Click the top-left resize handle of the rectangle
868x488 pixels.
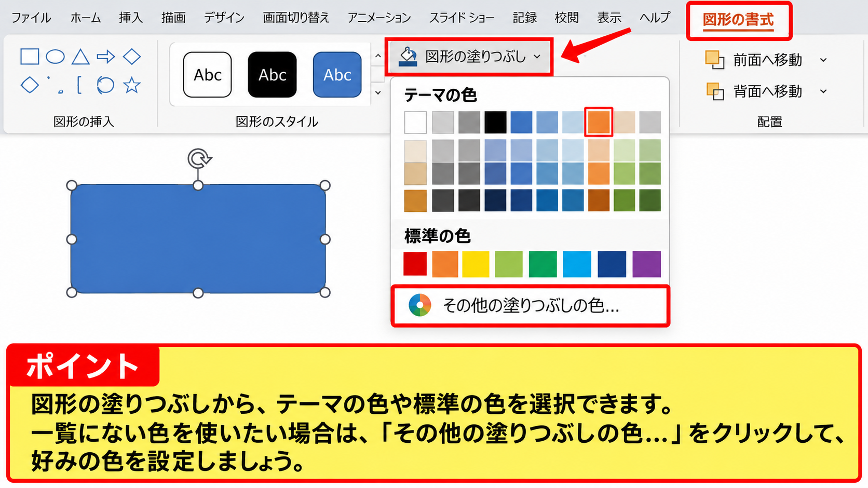[72, 185]
